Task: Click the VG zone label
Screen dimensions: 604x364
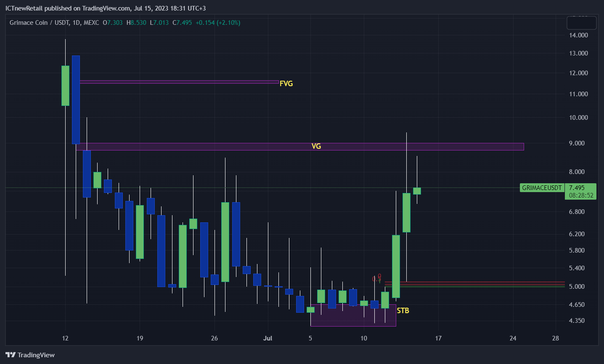Action: (x=316, y=146)
